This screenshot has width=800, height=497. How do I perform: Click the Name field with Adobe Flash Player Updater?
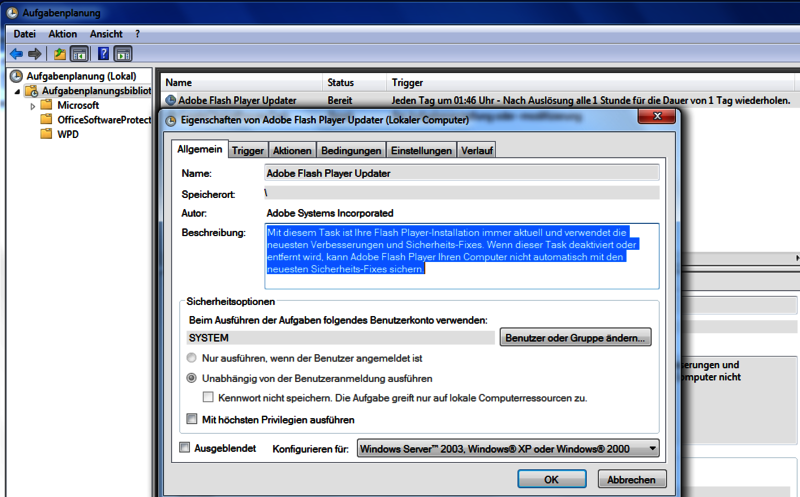462,173
